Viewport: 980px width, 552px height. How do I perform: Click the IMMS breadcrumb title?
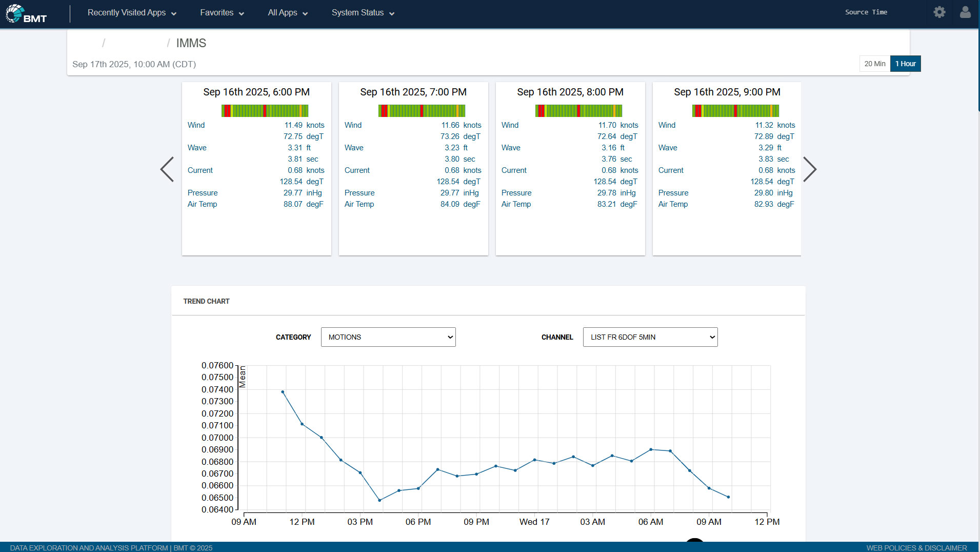click(191, 43)
